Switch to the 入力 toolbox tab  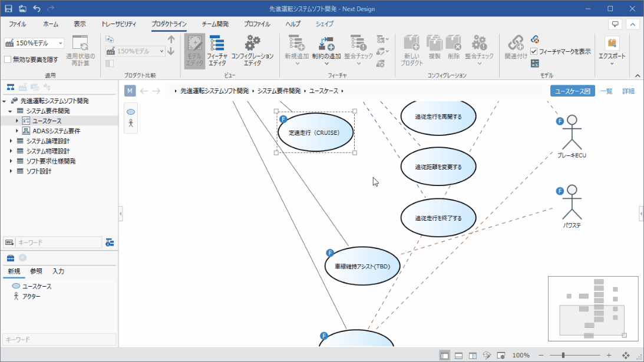pyautogui.click(x=58, y=271)
